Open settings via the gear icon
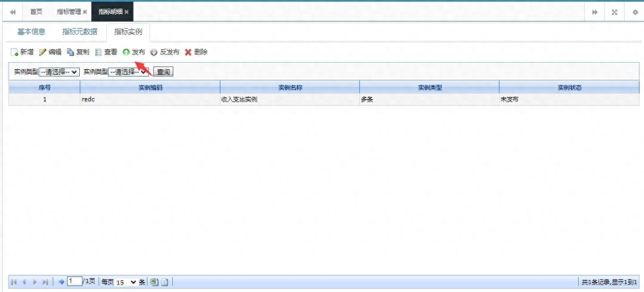 click(635, 12)
